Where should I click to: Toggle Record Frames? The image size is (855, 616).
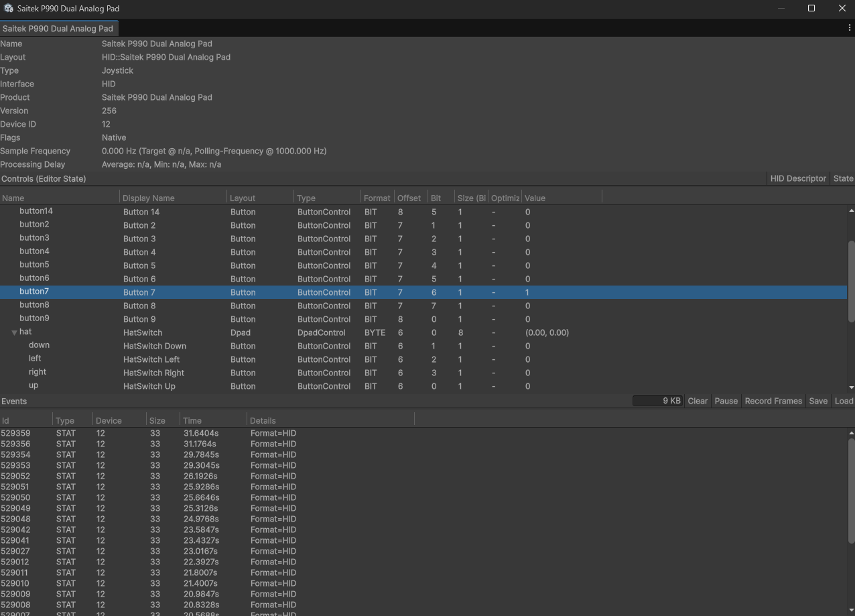[x=773, y=401]
